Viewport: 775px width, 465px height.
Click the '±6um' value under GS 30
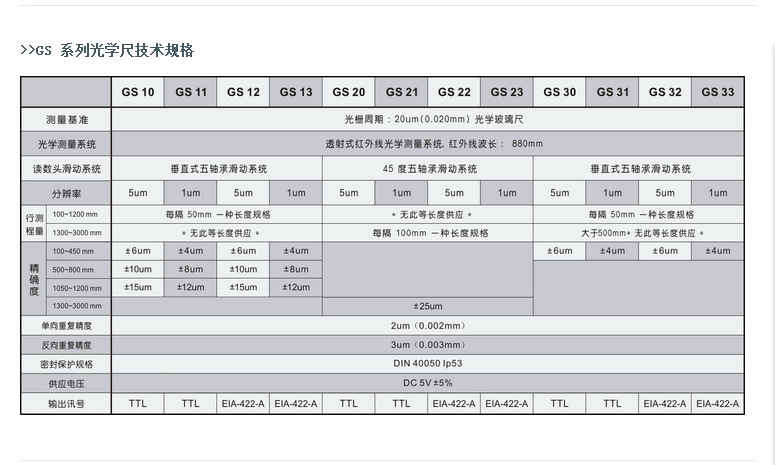click(x=560, y=251)
